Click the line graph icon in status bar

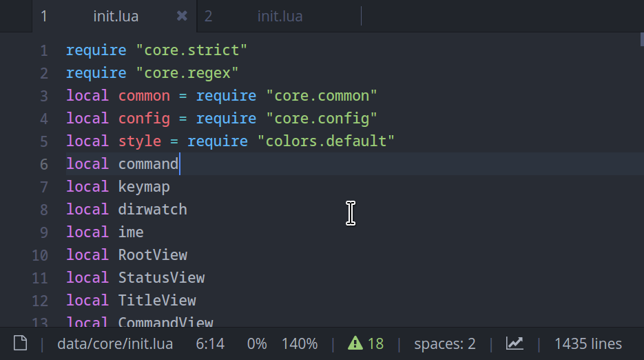(x=515, y=343)
